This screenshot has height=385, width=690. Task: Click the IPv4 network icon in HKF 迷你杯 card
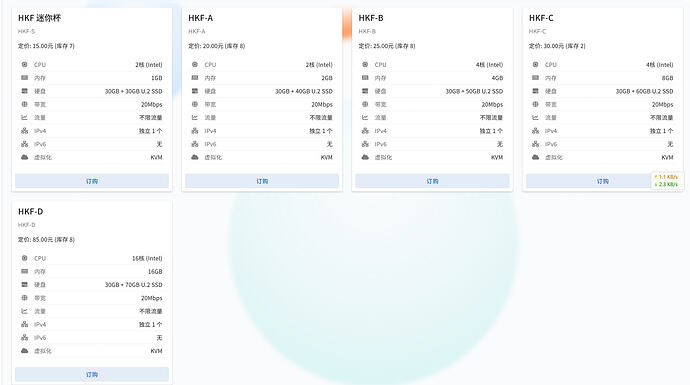pyautogui.click(x=25, y=131)
